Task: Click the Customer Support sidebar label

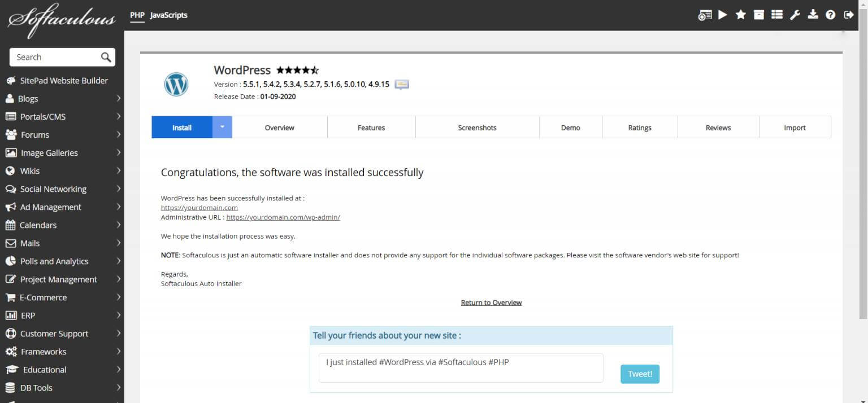Action: [54, 334]
